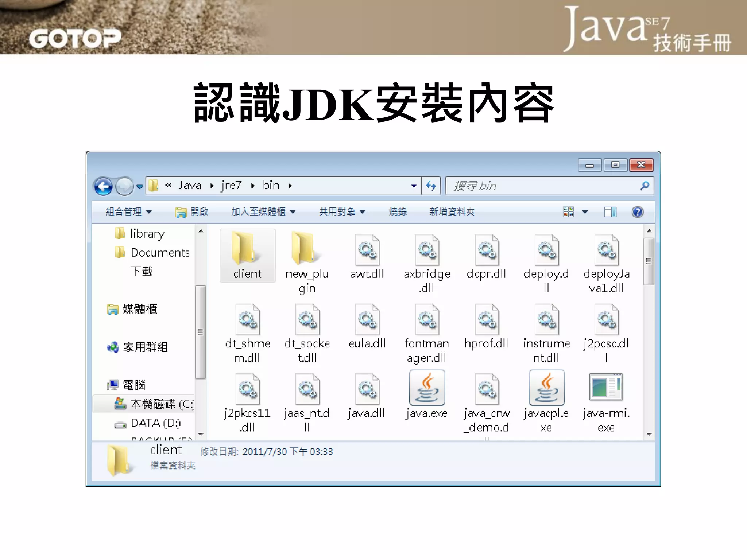This screenshot has height=560, width=747.
Task: Change view using the view icon button
Action: click(x=568, y=212)
